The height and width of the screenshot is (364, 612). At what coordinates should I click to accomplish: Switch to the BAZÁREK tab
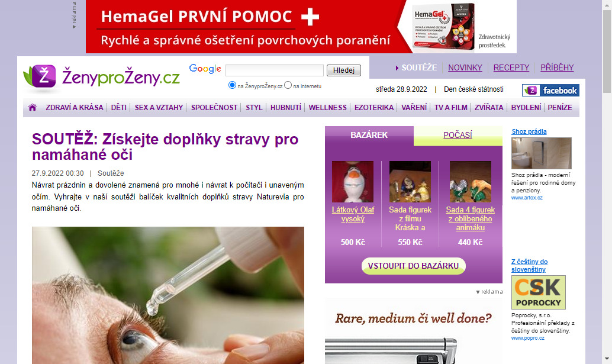[x=369, y=135]
